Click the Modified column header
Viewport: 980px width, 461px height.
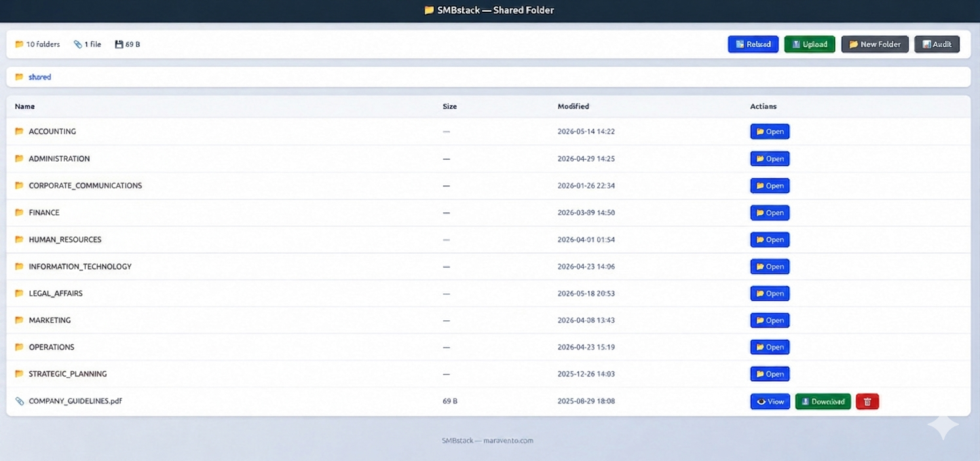pos(573,106)
